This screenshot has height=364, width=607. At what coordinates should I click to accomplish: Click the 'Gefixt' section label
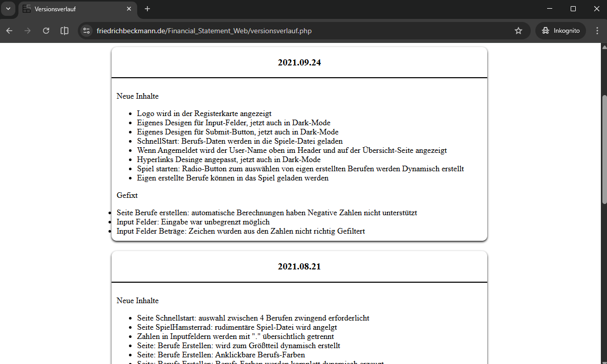[x=127, y=195]
